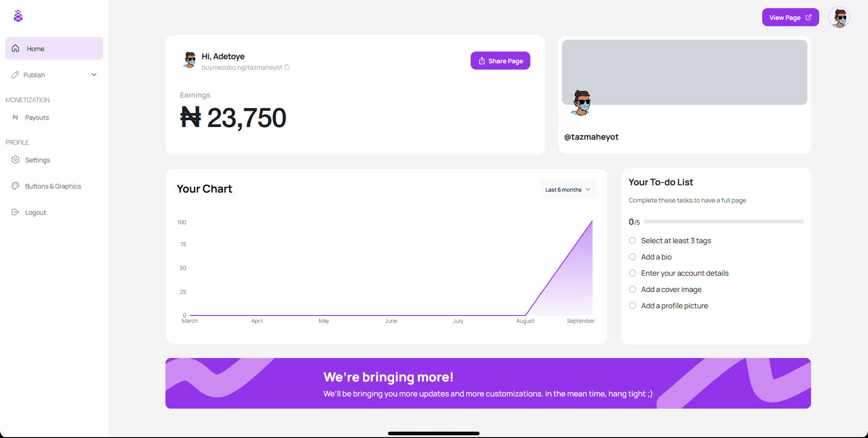Check off Add a cover image
Screen dimensions: 868x438
pyautogui.click(x=632, y=289)
